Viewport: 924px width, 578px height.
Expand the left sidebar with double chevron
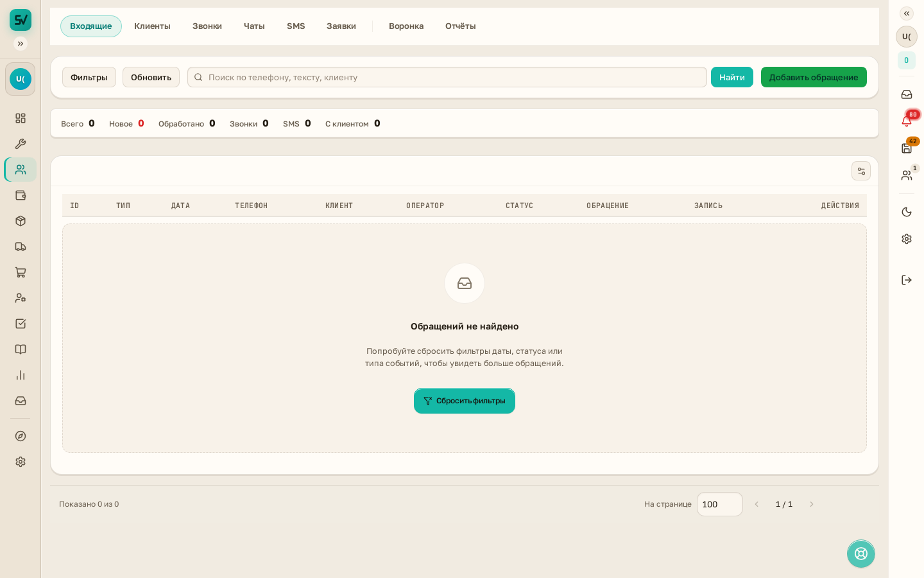21,44
